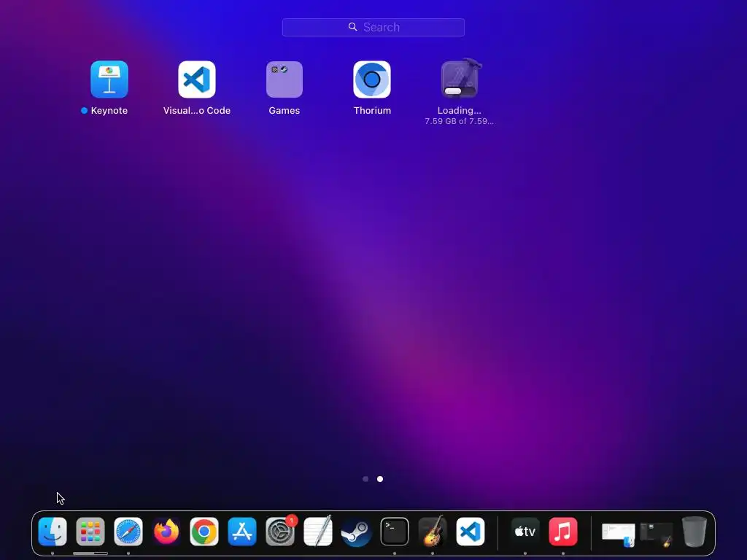Click the 7.59 GB download status text
This screenshot has width=747, height=560.
(x=460, y=122)
